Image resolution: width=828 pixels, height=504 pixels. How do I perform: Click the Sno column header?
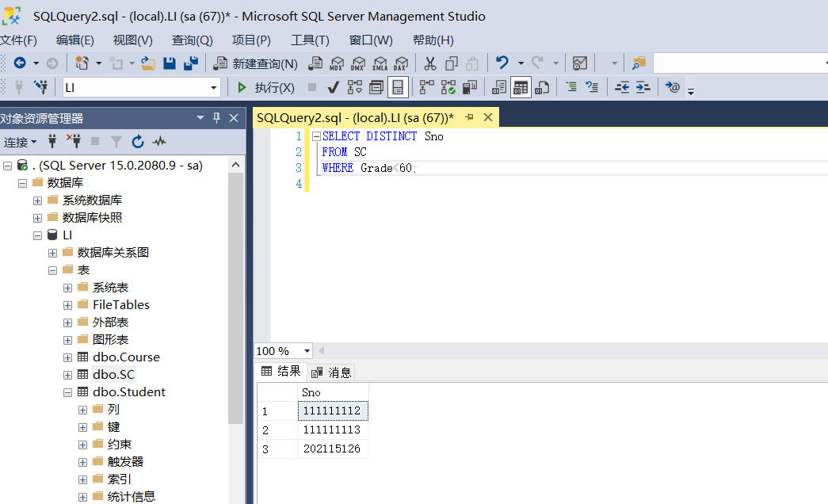click(x=333, y=392)
